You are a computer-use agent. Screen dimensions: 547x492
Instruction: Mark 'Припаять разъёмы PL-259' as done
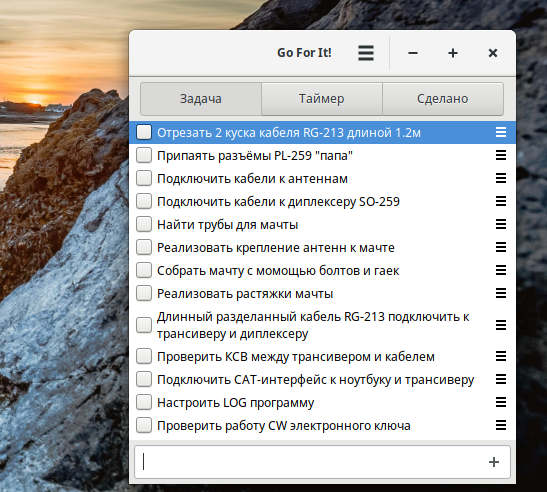tap(144, 155)
